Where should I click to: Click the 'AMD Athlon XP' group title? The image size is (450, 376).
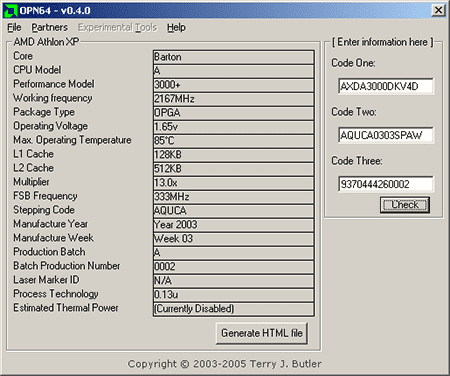pos(46,42)
